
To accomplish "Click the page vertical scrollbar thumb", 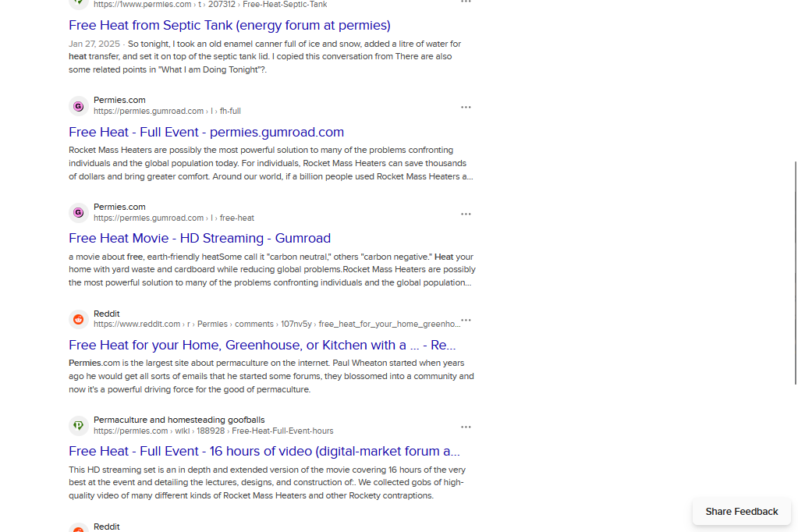I will point(796,273).
